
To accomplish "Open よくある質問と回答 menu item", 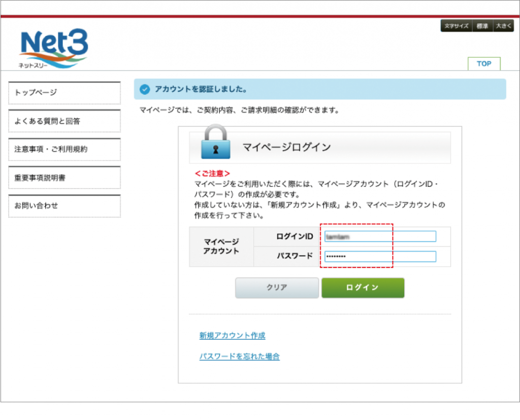I will click(x=64, y=121).
